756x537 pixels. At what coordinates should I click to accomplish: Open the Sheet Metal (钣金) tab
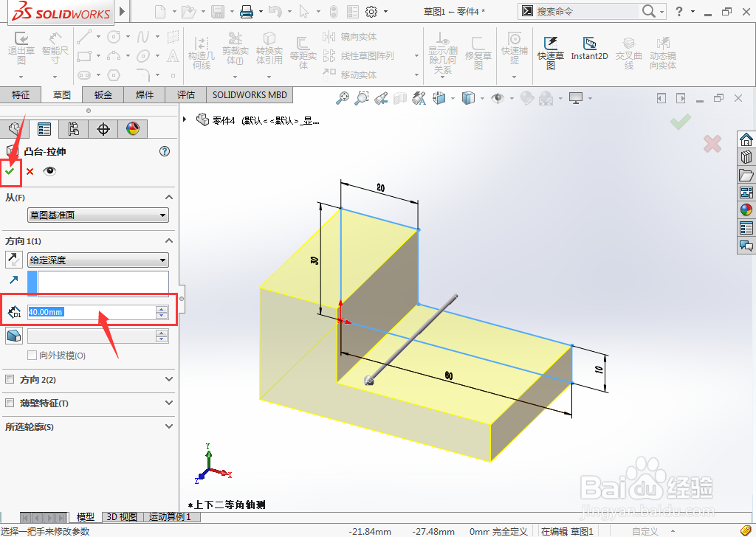(x=103, y=95)
